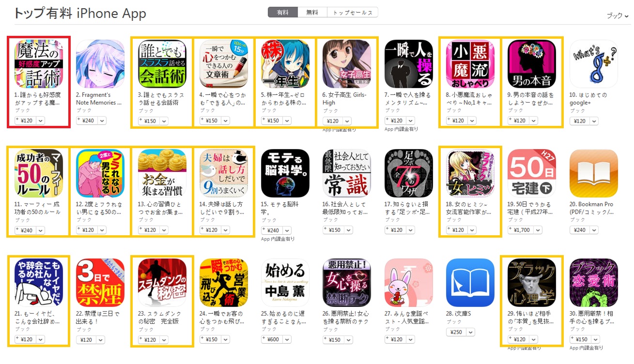The height and width of the screenshot is (364, 634).
Task: Open the What's g+ app icon
Action: pyautogui.click(x=594, y=64)
